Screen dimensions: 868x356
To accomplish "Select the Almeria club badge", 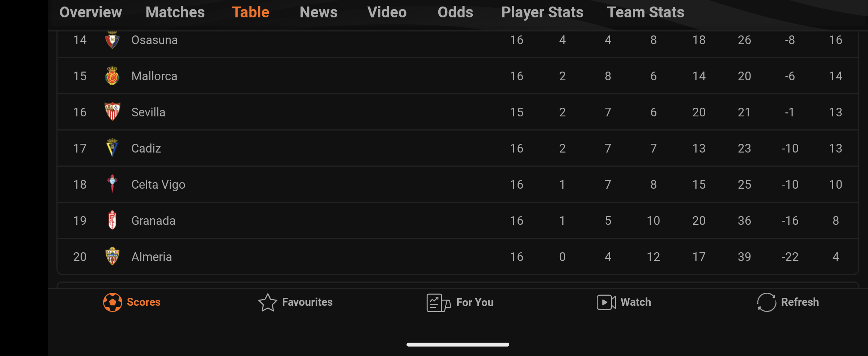I will pyautogui.click(x=112, y=256).
